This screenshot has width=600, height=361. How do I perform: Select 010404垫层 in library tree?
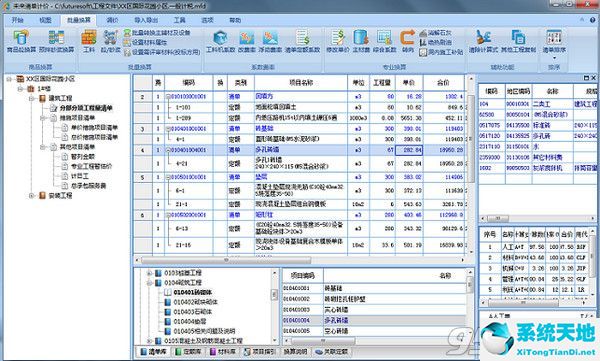tap(190, 321)
